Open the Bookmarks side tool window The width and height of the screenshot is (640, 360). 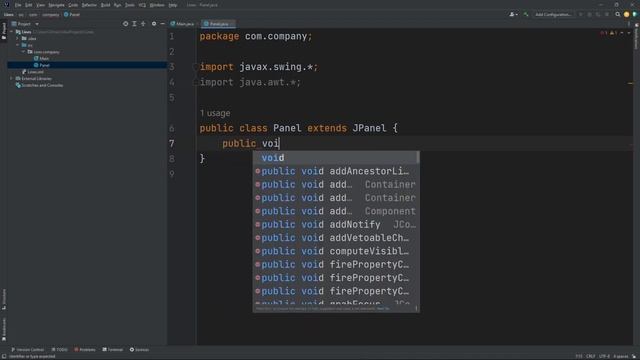[x=4, y=329]
